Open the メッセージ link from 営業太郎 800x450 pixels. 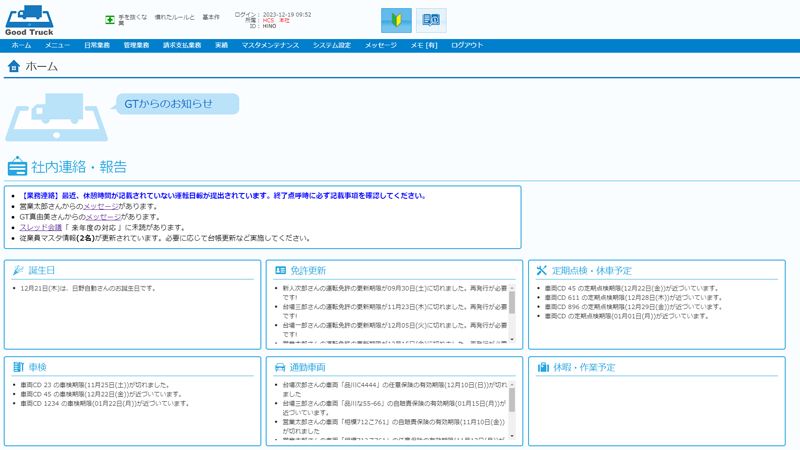click(x=100, y=206)
